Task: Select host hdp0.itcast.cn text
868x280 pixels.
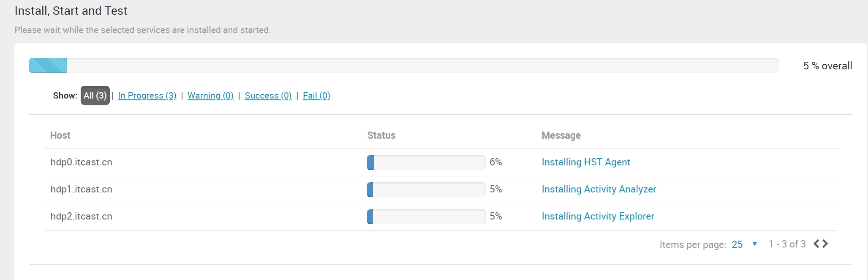Action: tap(81, 162)
